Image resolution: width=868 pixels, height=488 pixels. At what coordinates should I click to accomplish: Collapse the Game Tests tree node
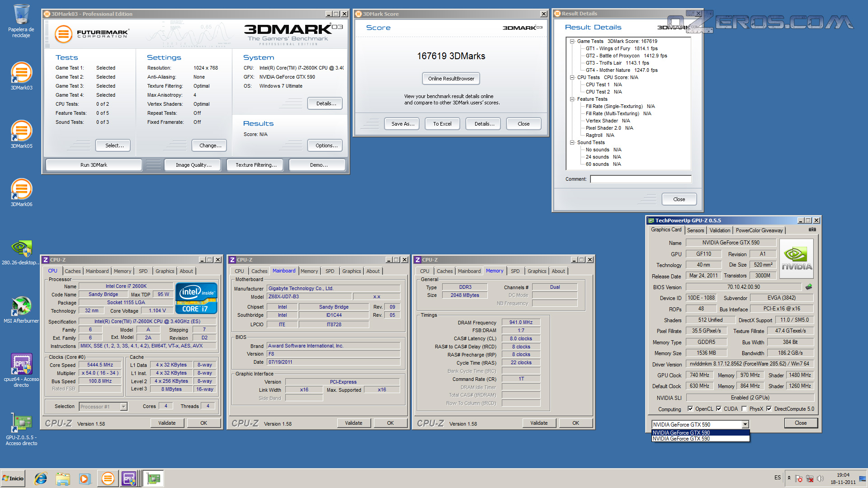(572, 41)
